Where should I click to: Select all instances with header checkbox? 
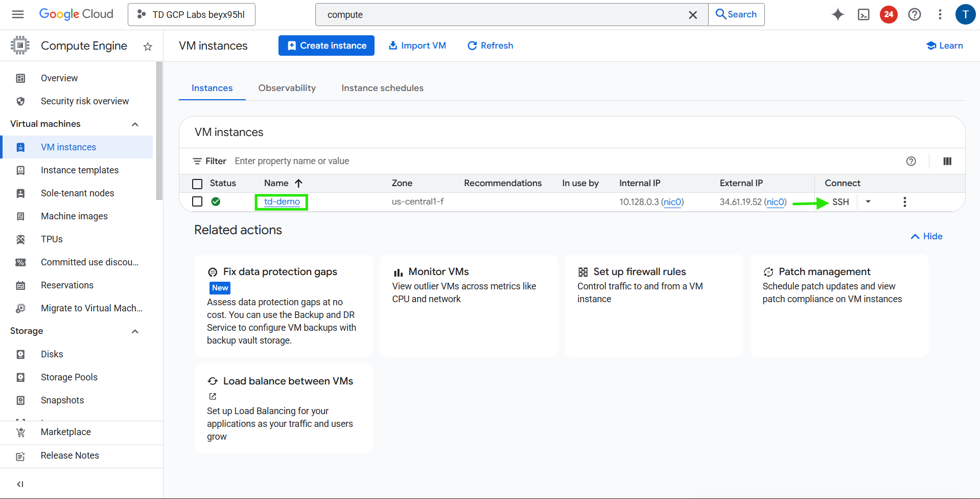pyautogui.click(x=197, y=184)
